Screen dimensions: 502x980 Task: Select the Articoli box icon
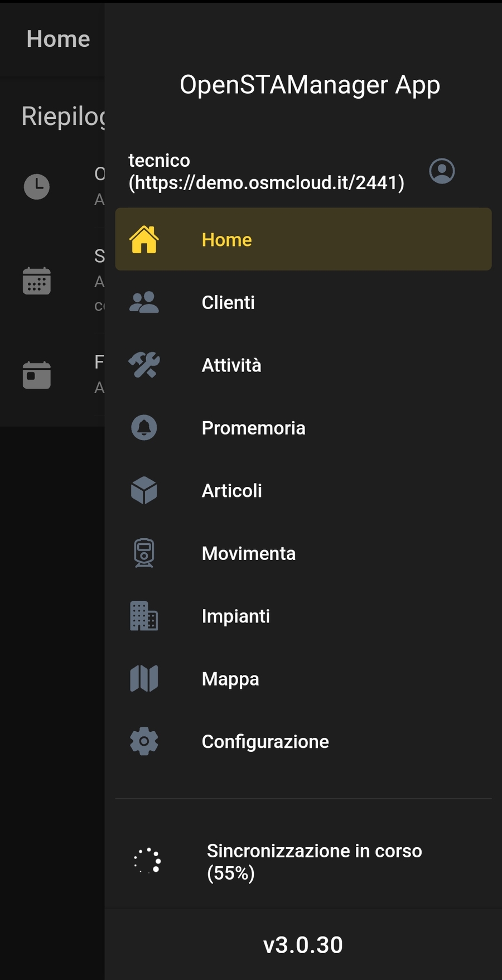(144, 491)
